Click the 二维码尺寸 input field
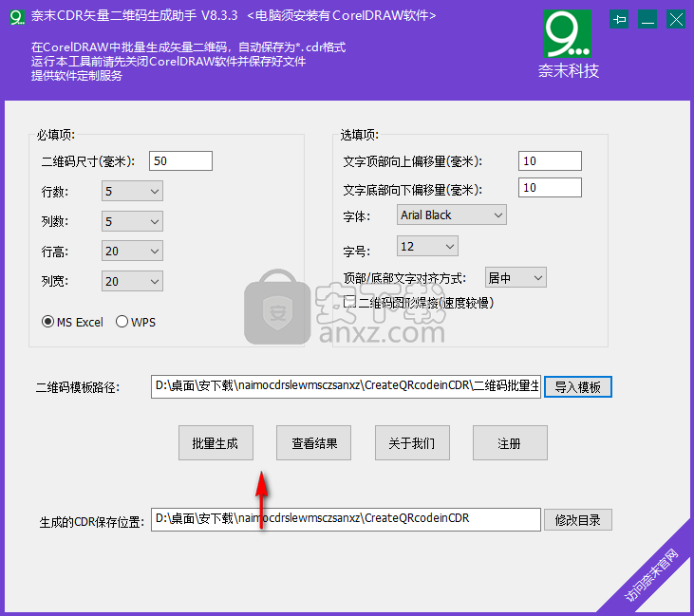The height and width of the screenshot is (616, 694). pyautogui.click(x=180, y=160)
